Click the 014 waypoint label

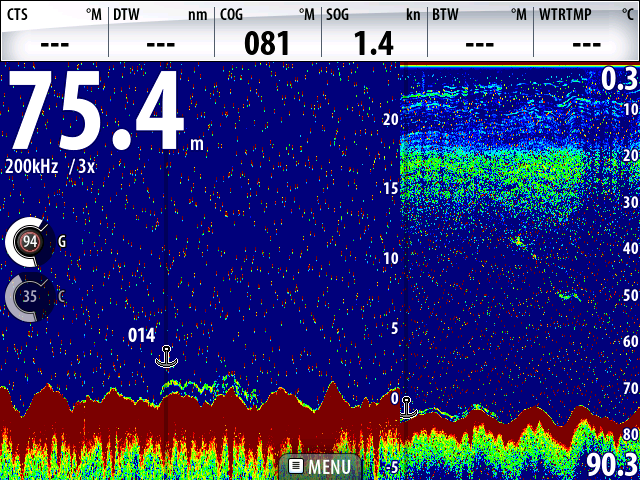click(x=142, y=335)
